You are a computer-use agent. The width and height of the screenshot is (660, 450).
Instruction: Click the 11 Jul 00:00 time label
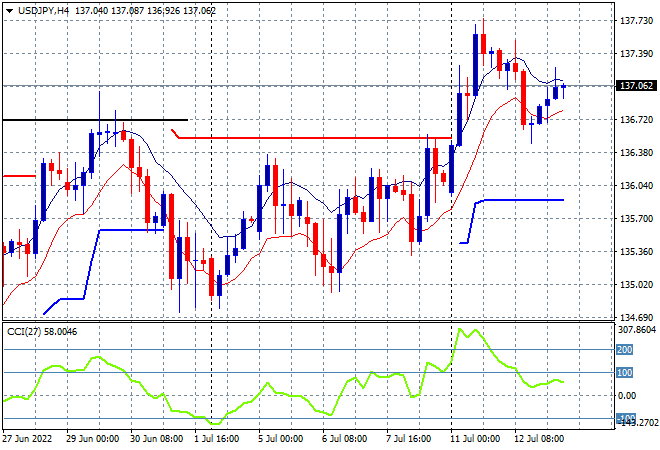tap(475, 439)
